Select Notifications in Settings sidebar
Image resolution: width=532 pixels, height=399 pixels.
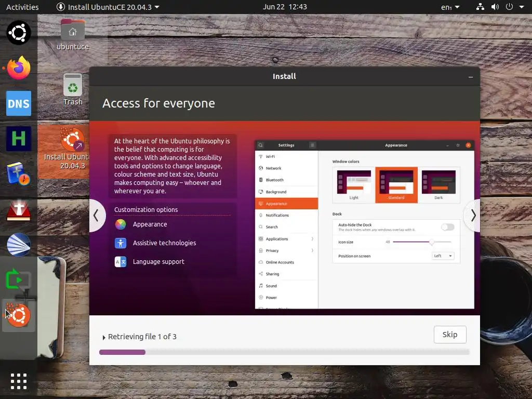(x=286, y=215)
